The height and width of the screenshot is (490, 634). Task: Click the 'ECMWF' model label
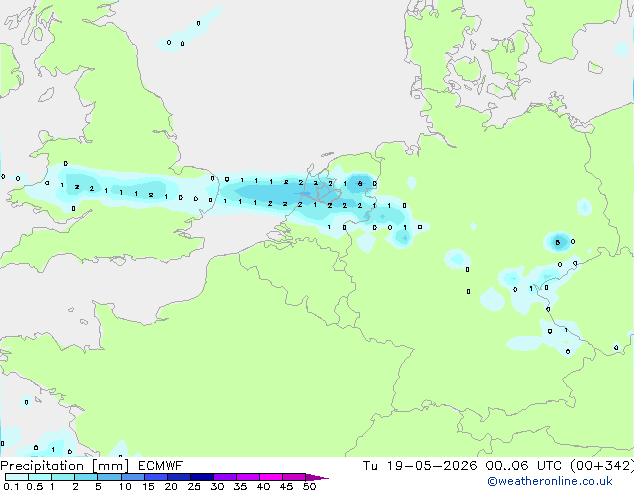[160, 466]
